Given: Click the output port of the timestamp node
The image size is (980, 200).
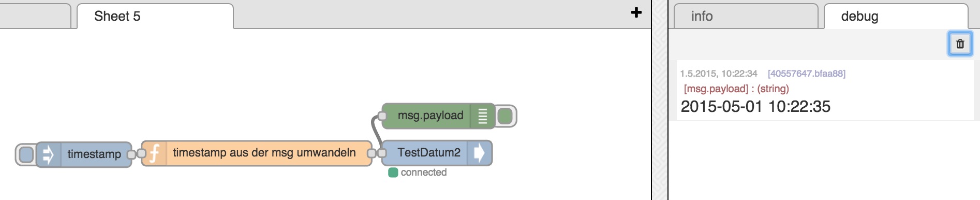Looking at the screenshot, I should click(131, 154).
